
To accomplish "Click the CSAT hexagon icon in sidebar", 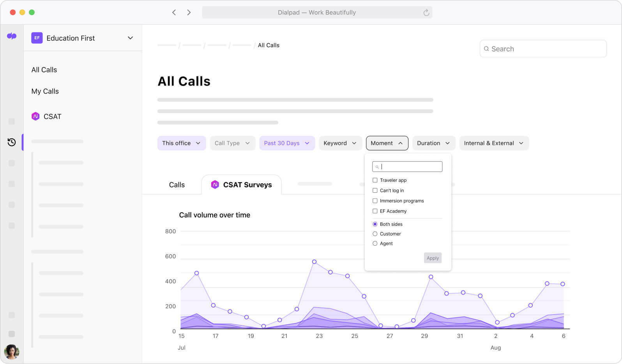I will coord(35,116).
